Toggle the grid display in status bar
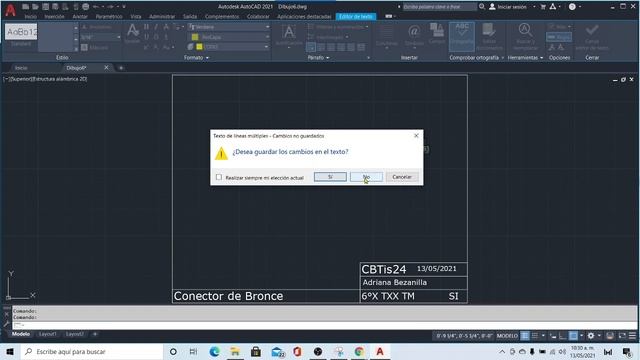The width and height of the screenshot is (640, 360). (524, 336)
